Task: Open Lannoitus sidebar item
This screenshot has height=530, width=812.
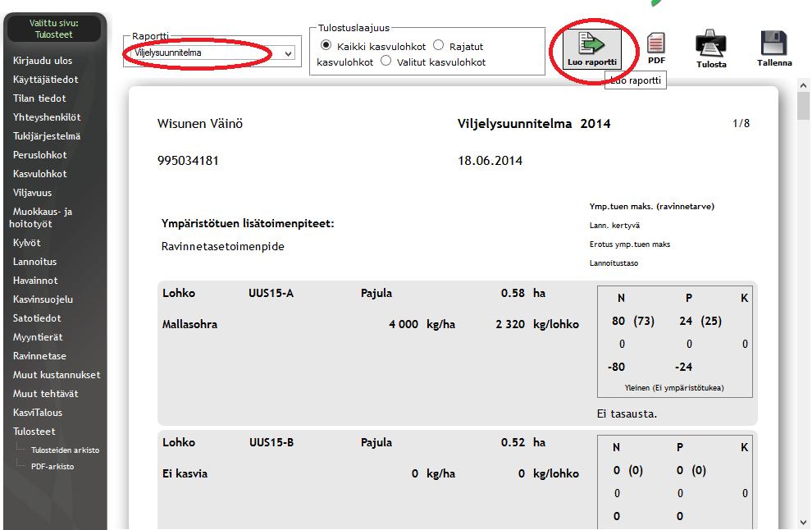Action: (34, 262)
